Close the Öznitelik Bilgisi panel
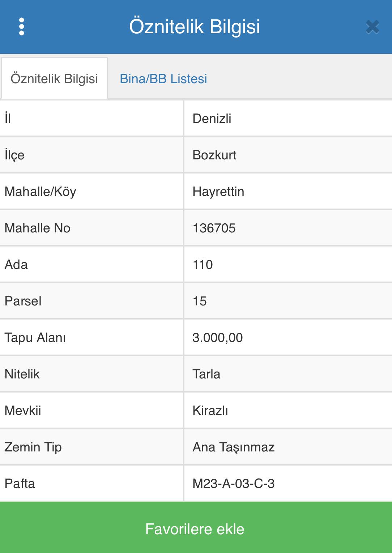 (x=372, y=27)
